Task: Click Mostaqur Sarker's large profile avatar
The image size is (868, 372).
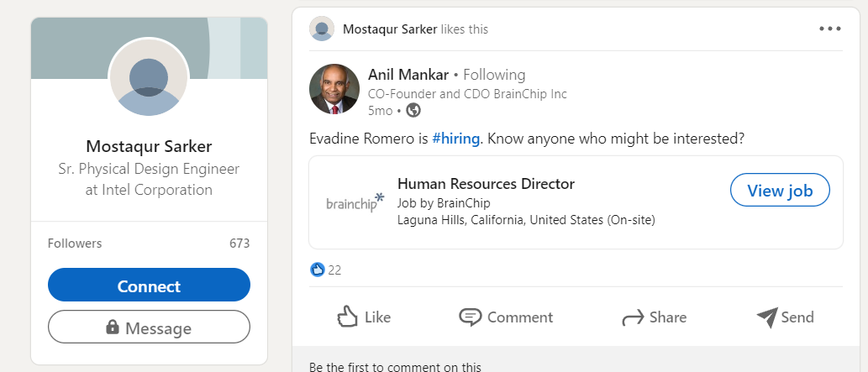Action: pyautogui.click(x=149, y=77)
